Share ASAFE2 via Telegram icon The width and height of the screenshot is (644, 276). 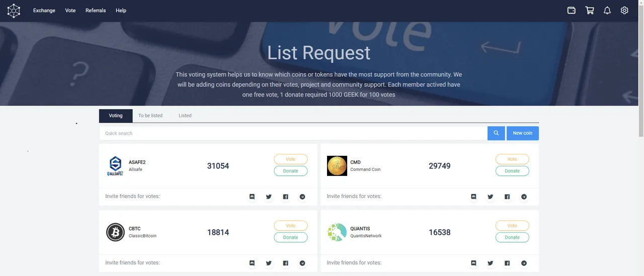302,197
